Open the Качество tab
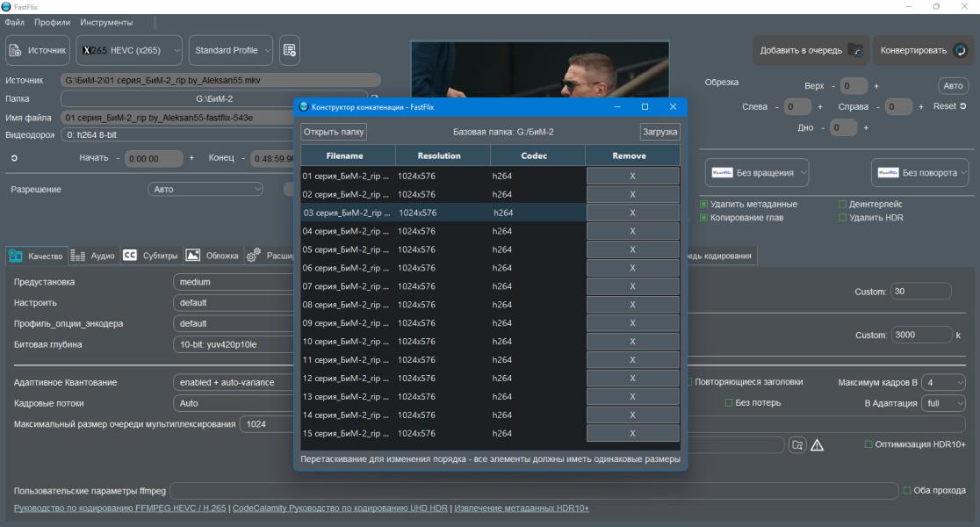The image size is (980, 527). point(36,256)
